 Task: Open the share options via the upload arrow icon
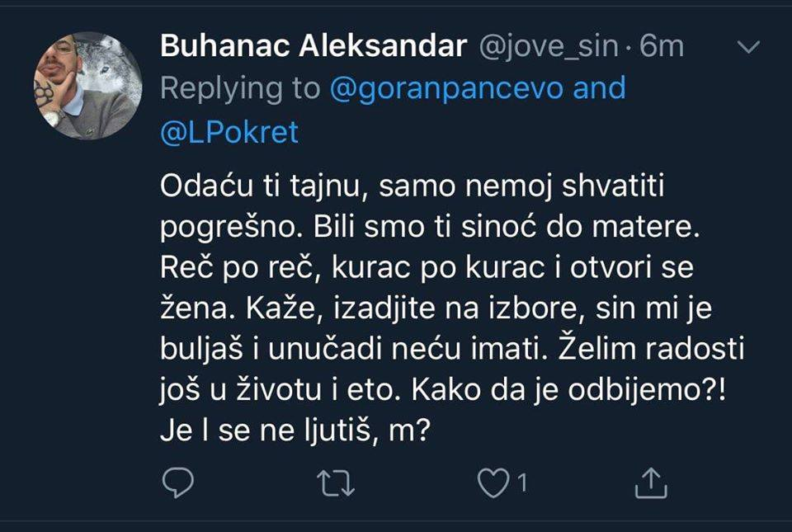pos(651,483)
